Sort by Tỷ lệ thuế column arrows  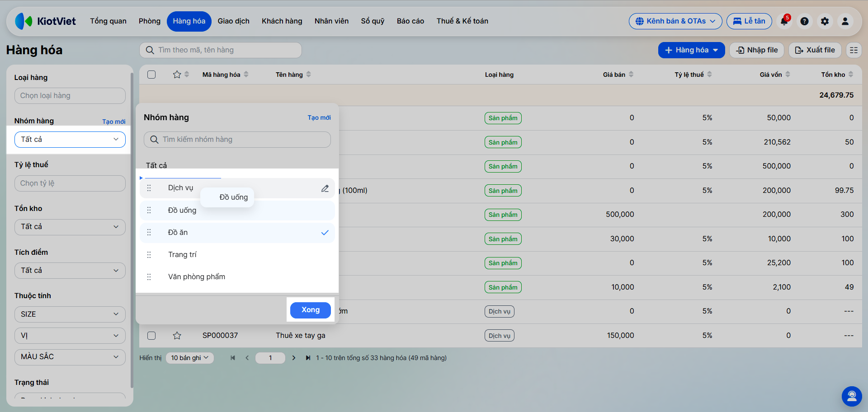click(x=709, y=75)
